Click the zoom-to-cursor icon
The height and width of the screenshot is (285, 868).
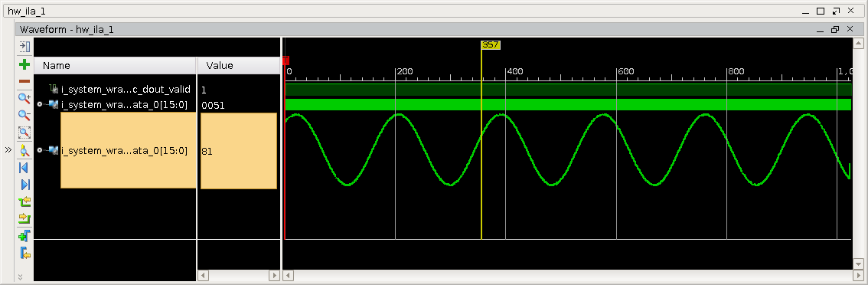[24, 150]
